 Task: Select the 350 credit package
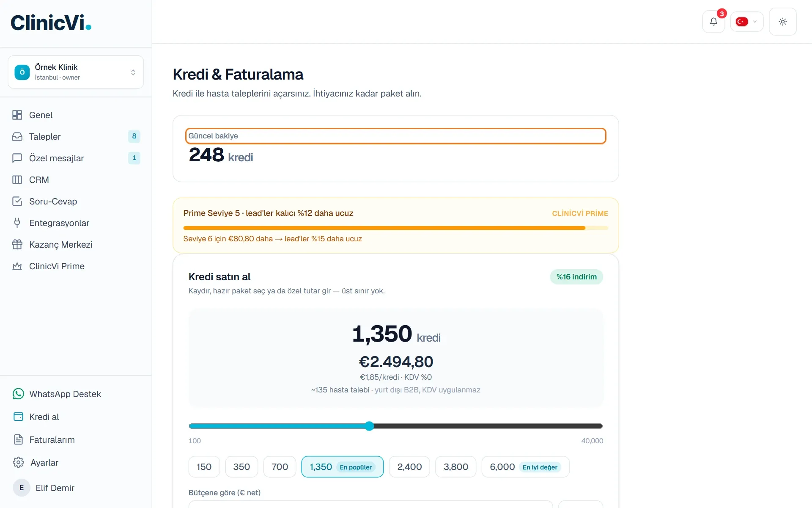(x=241, y=467)
